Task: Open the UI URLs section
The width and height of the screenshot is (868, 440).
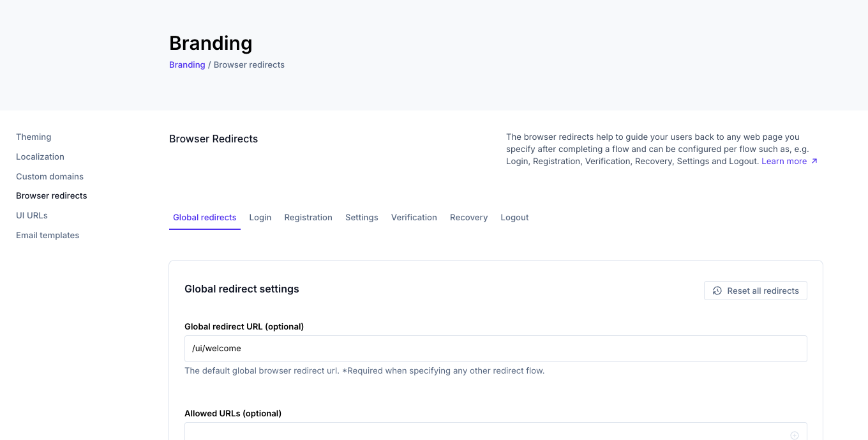Action: pyautogui.click(x=31, y=215)
